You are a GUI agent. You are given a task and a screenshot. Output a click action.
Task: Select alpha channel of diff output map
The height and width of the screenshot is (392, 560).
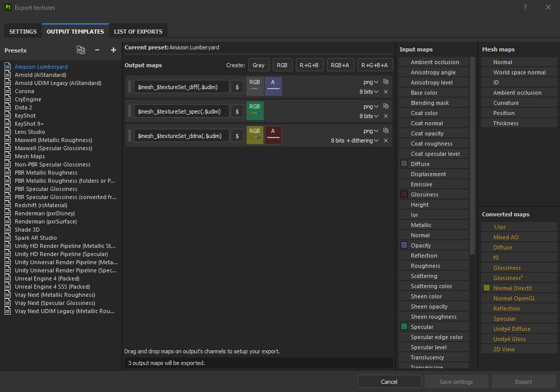(273, 86)
